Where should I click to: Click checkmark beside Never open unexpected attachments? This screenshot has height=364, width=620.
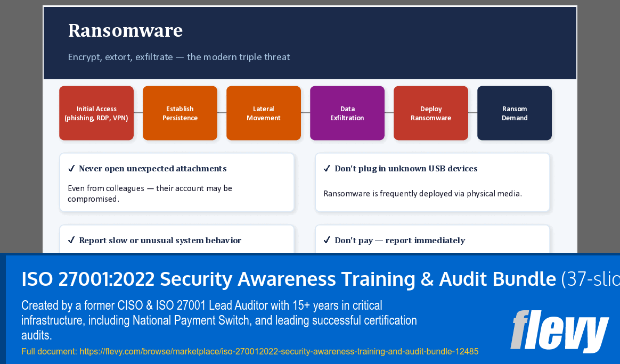coord(71,168)
